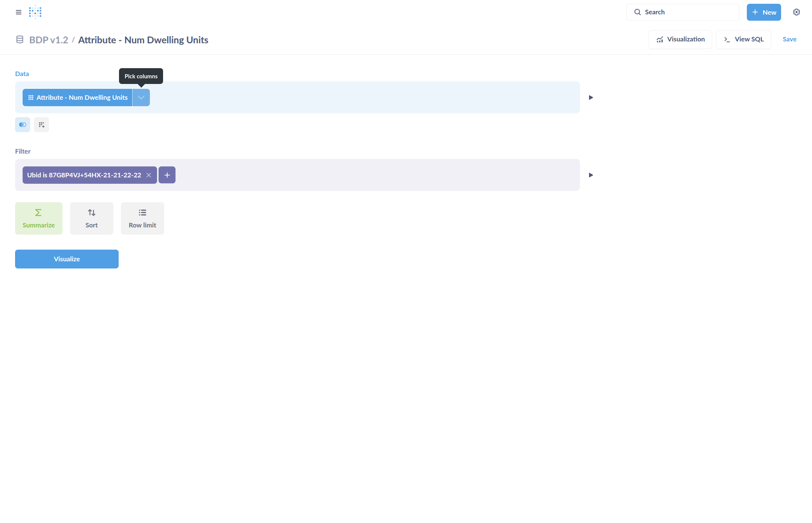
Task: Set a Row limit
Action: (142, 218)
